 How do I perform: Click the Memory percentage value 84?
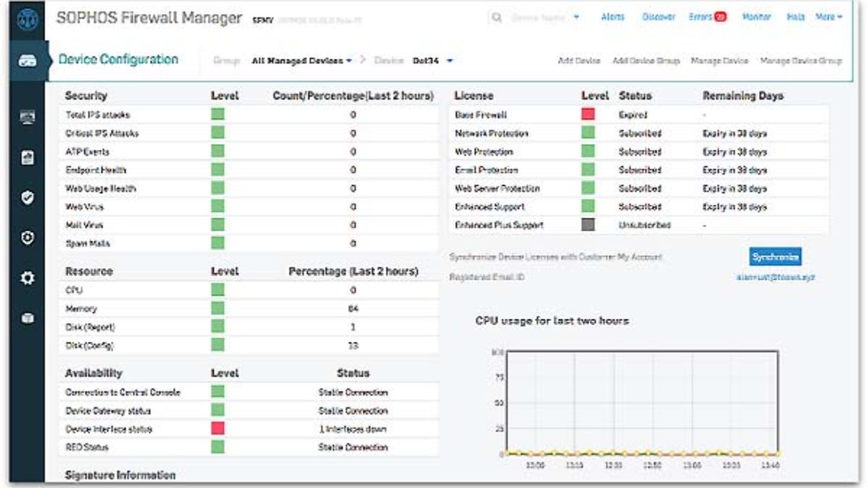click(353, 309)
